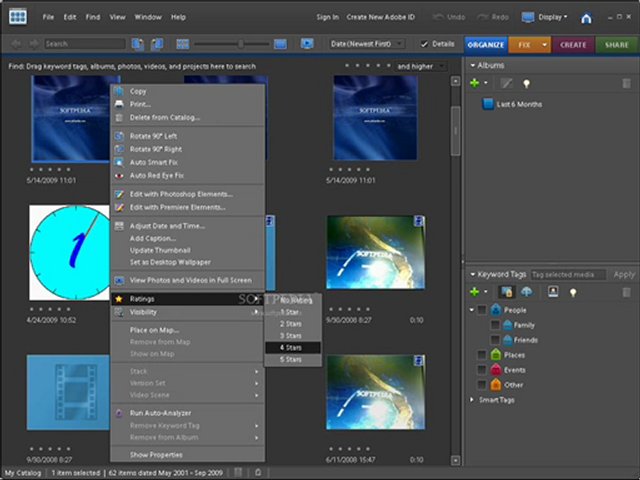
Task: Select the clock image thumbnail
Action: [70, 252]
